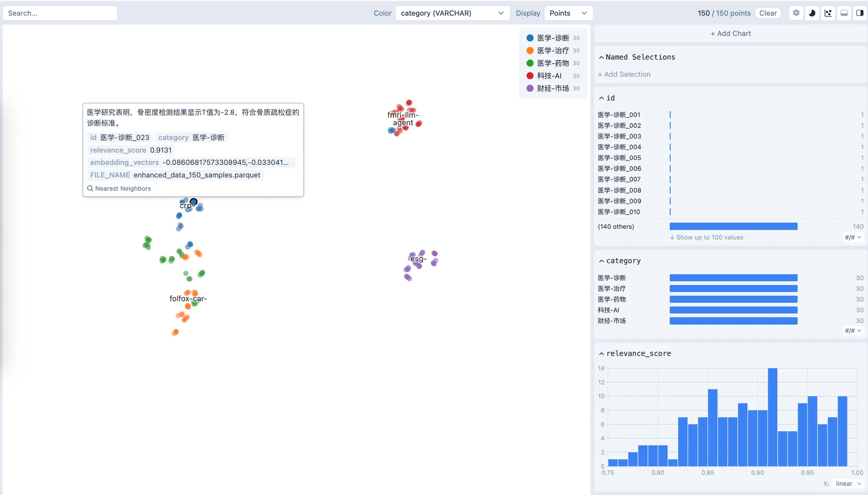
Task: Open the Display Points dropdown
Action: point(568,13)
